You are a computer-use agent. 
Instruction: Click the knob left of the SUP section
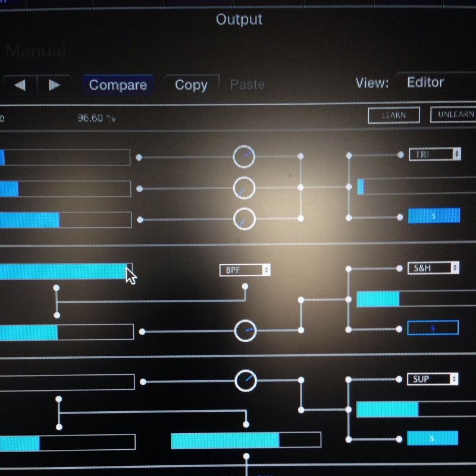(246, 380)
